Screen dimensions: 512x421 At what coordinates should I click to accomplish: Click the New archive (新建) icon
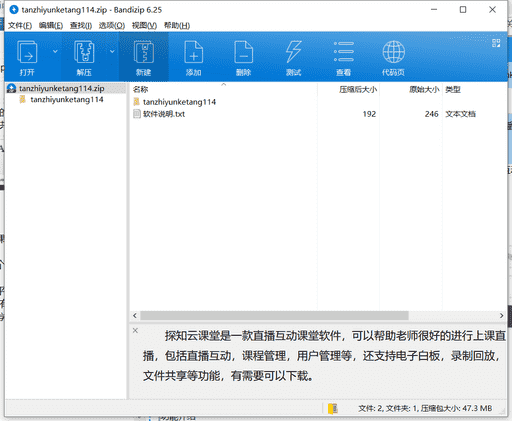[x=143, y=52]
